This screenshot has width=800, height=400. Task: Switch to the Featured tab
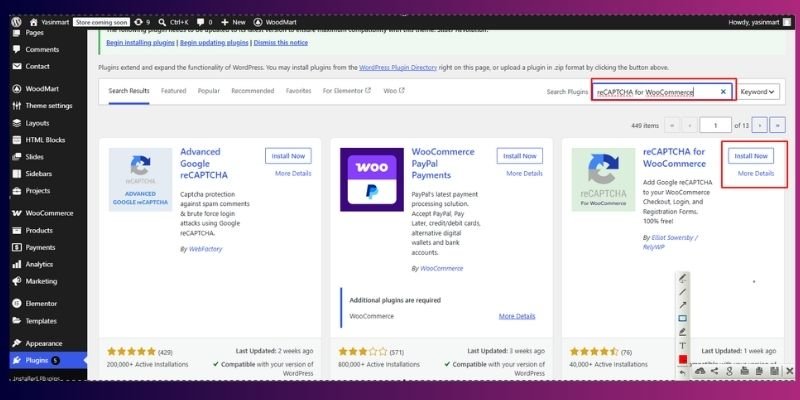pyautogui.click(x=173, y=91)
